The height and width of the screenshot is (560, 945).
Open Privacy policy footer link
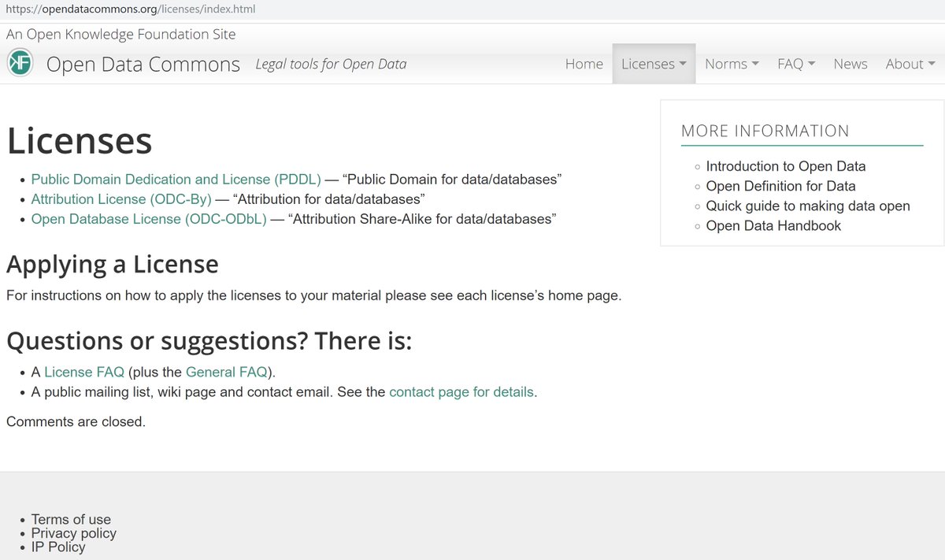(x=74, y=533)
